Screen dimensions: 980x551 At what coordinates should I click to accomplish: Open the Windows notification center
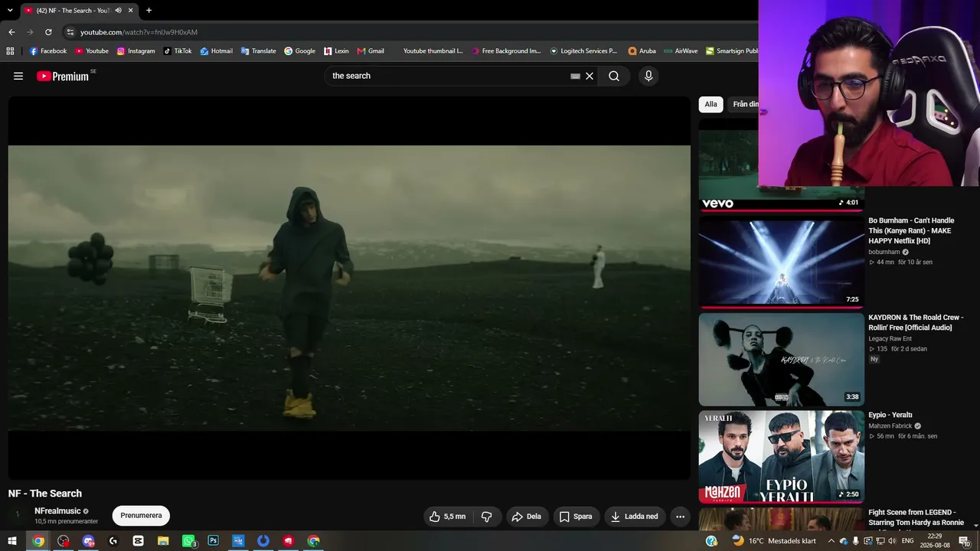(x=964, y=541)
